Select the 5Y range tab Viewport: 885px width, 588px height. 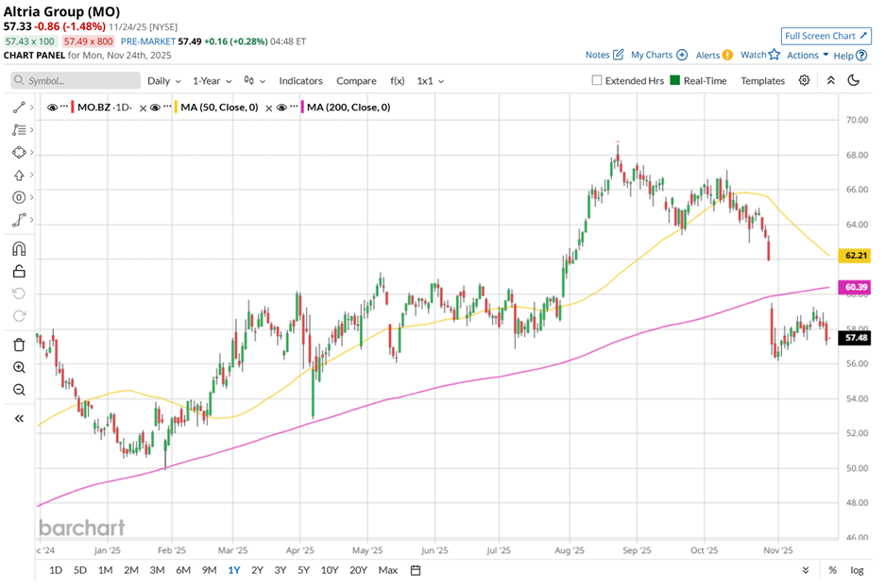303,570
